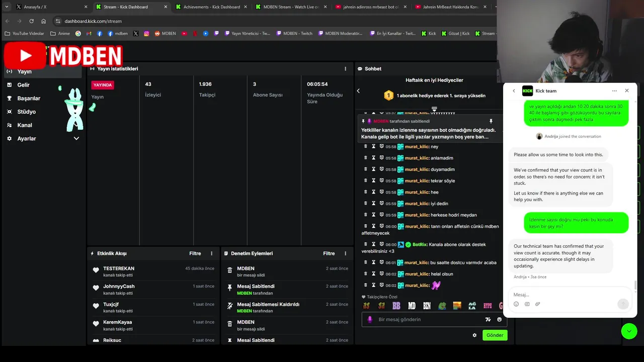This screenshot has width=644, height=362.
Task: Open the Etkinlik Akışı three-dot menu
Action: tap(211, 253)
